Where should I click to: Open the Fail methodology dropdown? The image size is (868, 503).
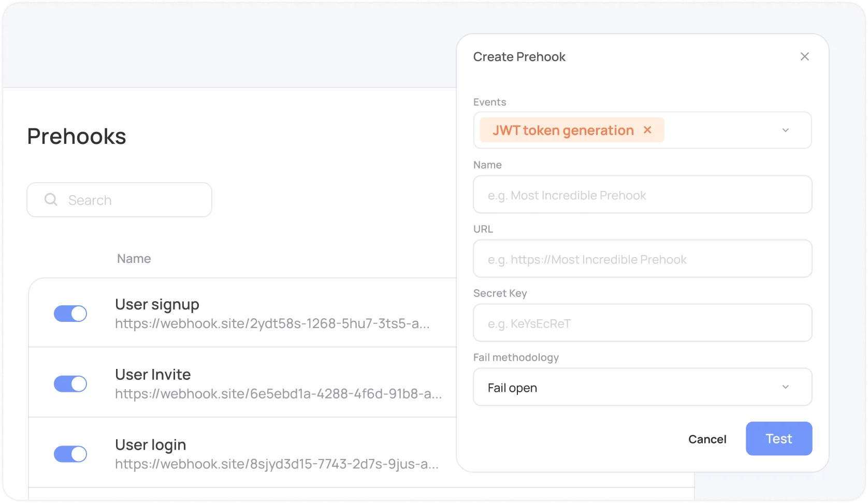642,387
